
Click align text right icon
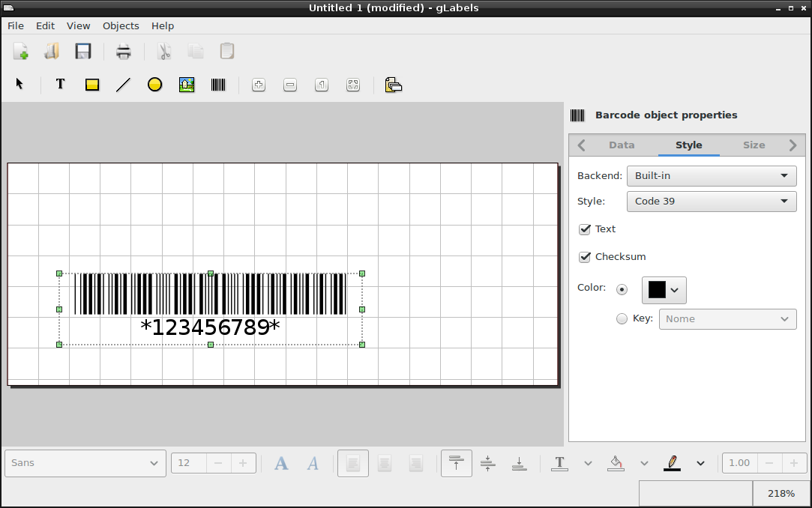click(416, 463)
